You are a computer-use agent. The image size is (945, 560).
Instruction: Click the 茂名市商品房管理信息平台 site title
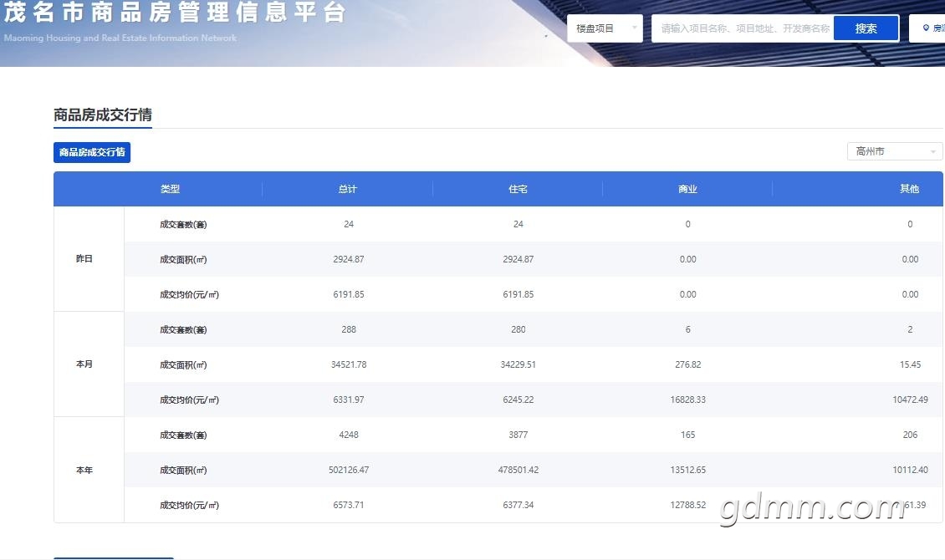pyautogui.click(x=174, y=13)
